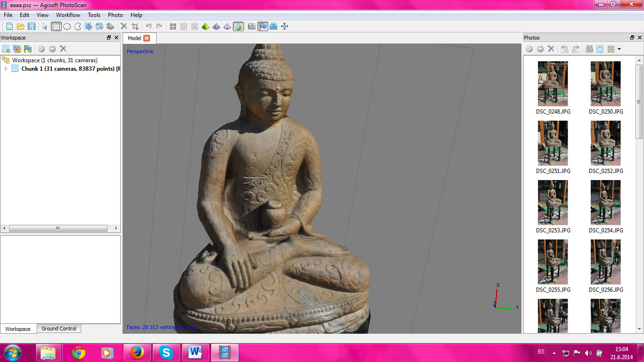Add a chunk in Workspace toolbar
The width and height of the screenshot is (644, 362).
click(6, 49)
